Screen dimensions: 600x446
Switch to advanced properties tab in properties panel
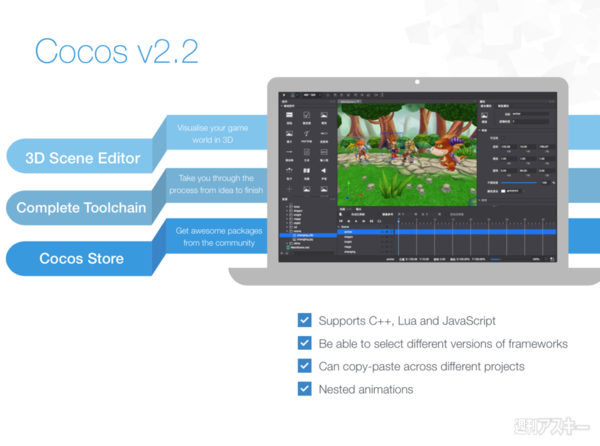tap(503, 106)
